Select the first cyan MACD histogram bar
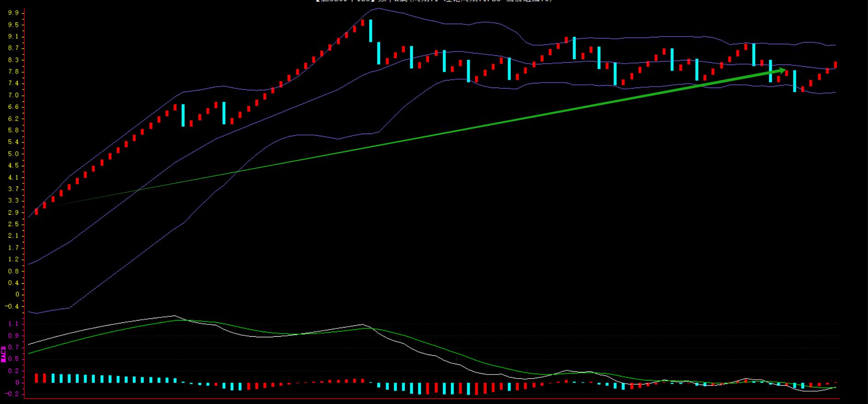The height and width of the screenshot is (404, 868). point(53,378)
